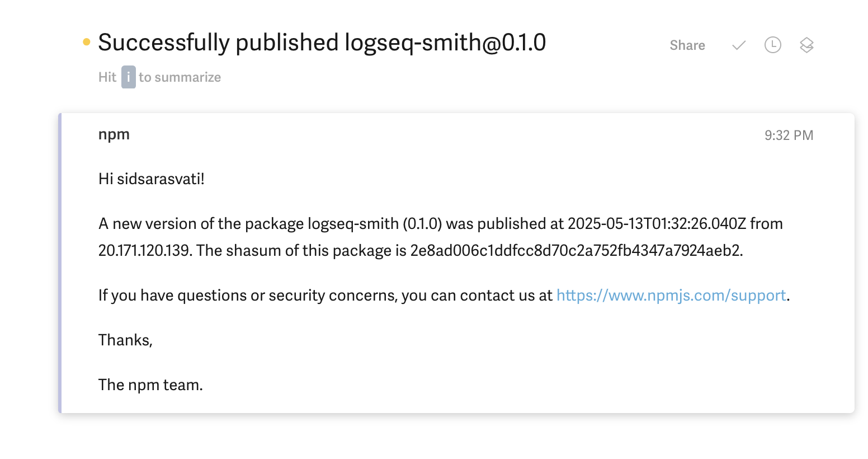Click the 'Hi sidsarasvati!' greeting line

click(x=152, y=179)
